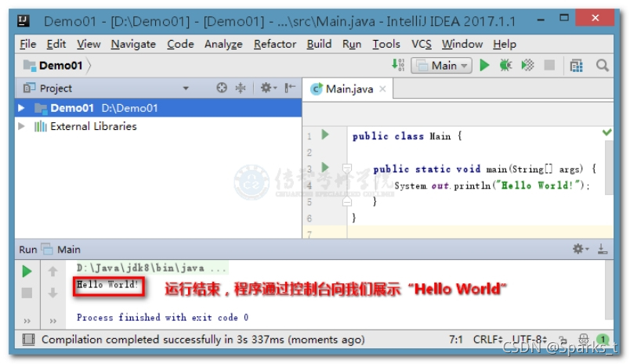This screenshot has width=630, height=364.
Task: Expand Demo01 project tree node
Action: pos(21,108)
